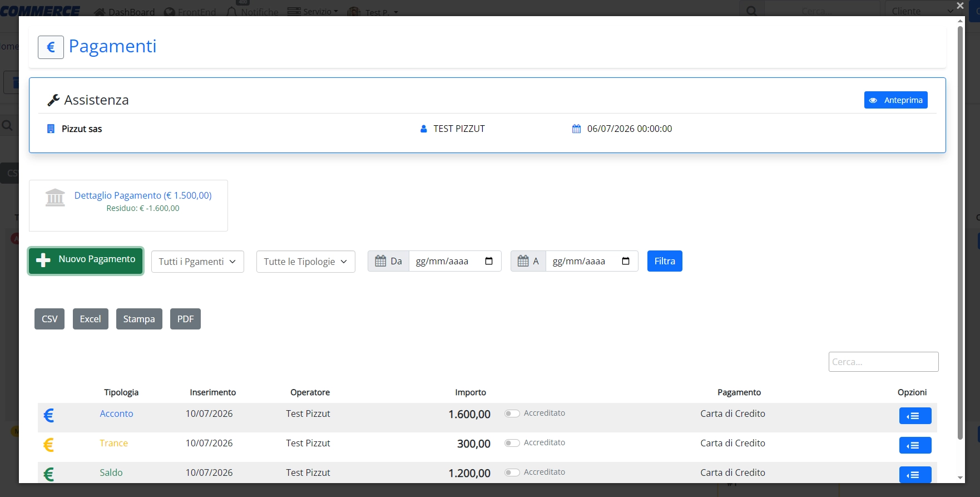The width and height of the screenshot is (980, 497).
Task: Click the modal vertical scrollbar
Action: pyautogui.click(x=960, y=232)
